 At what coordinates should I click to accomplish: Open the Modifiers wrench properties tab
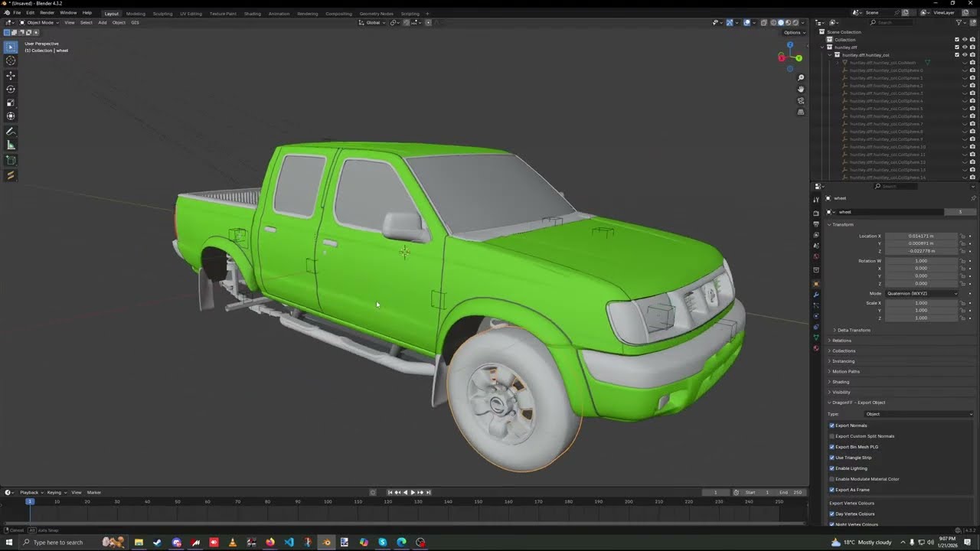point(816,295)
